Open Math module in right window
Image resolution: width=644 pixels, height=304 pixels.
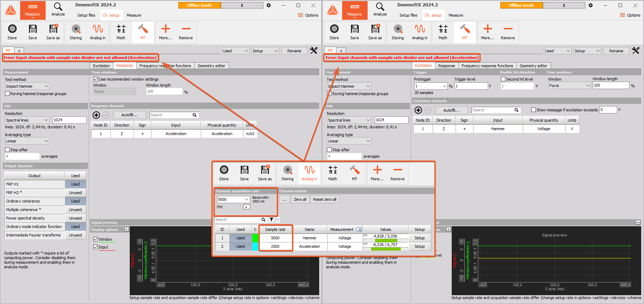click(x=443, y=32)
